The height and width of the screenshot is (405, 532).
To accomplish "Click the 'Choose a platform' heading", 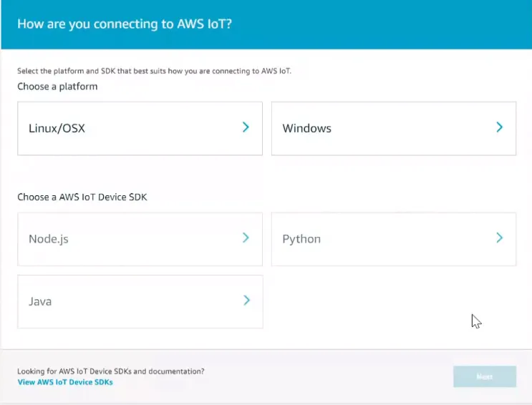I will coord(57,87).
